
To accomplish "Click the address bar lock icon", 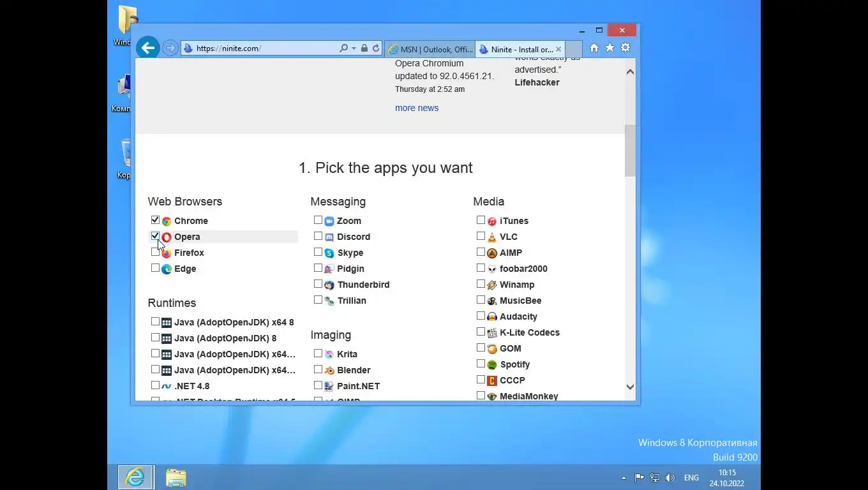I will coord(364,48).
